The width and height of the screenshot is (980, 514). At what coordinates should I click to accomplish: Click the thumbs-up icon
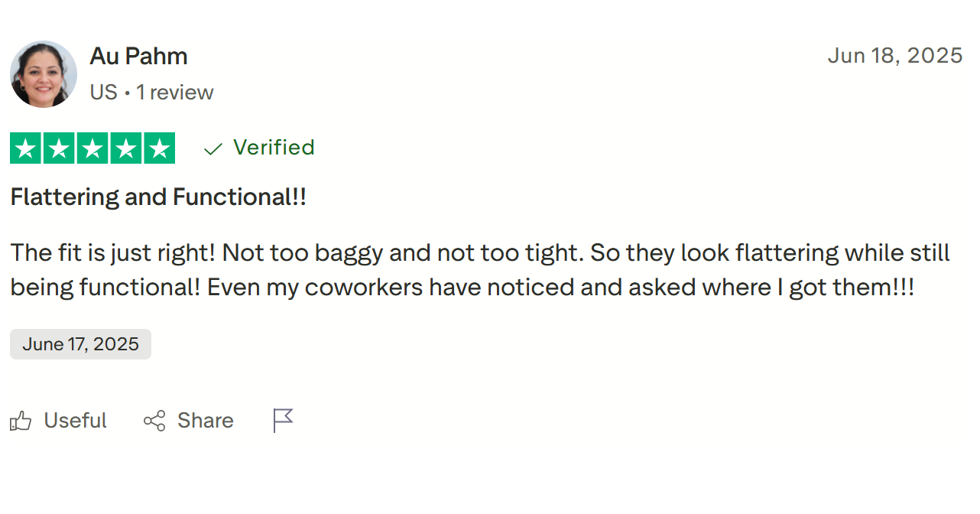point(21,421)
